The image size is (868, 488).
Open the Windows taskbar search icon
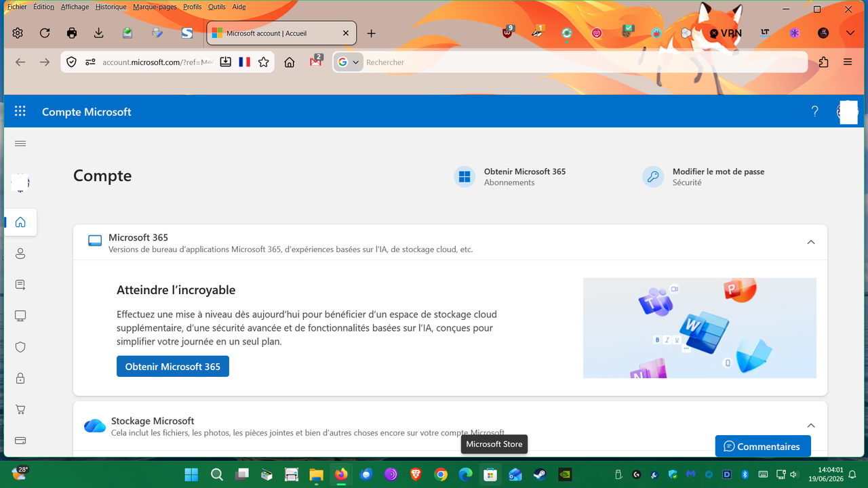(x=217, y=474)
